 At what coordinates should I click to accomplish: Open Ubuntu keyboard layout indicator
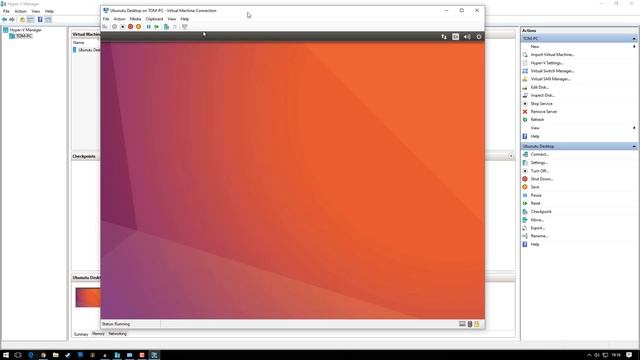tap(456, 37)
